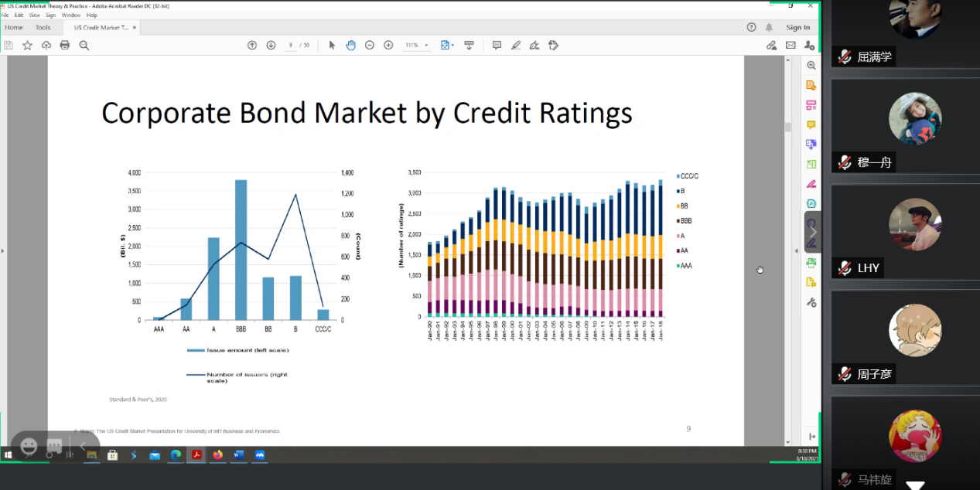Image resolution: width=980 pixels, height=490 pixels.
Task: Switch to the Tools tab
Action: (43, 28)
